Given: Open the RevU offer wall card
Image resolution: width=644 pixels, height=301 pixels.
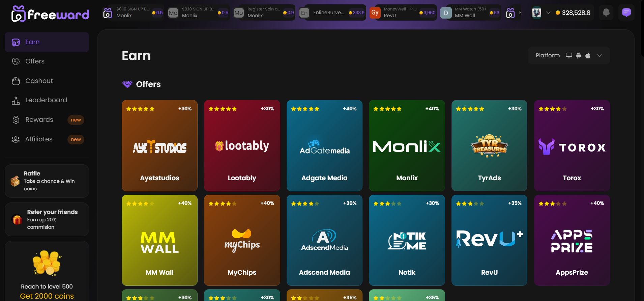Looking at the screenshot, I should tap(489, 240).
